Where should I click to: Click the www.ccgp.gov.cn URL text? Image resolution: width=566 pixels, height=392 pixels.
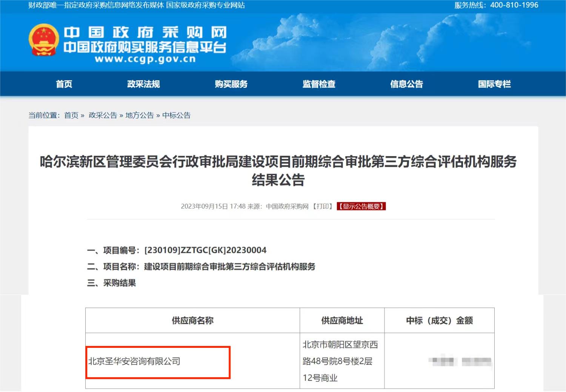[145, 59]
